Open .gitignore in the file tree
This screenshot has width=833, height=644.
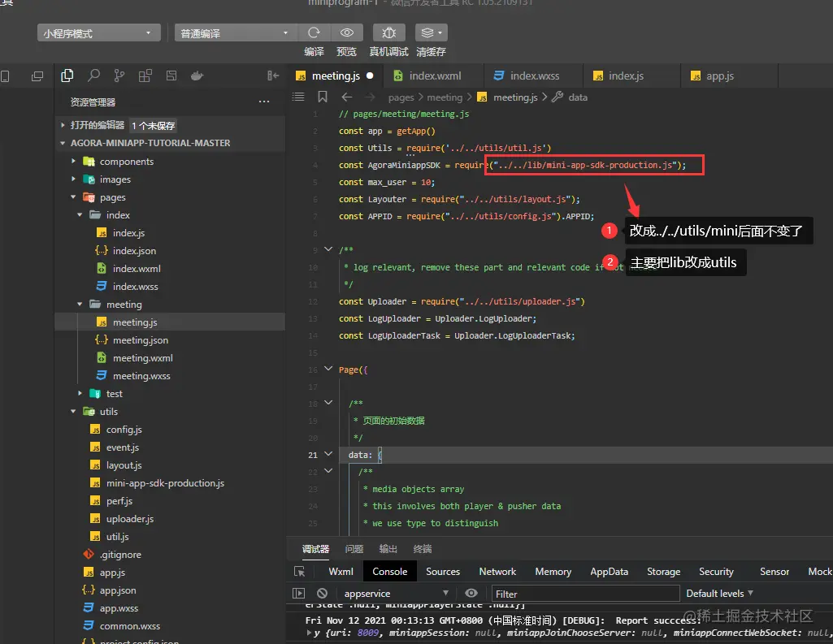120,555
